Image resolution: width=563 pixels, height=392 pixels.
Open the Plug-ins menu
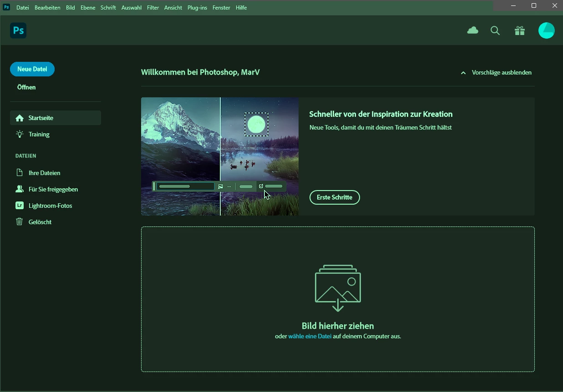(x=197, y=8)
